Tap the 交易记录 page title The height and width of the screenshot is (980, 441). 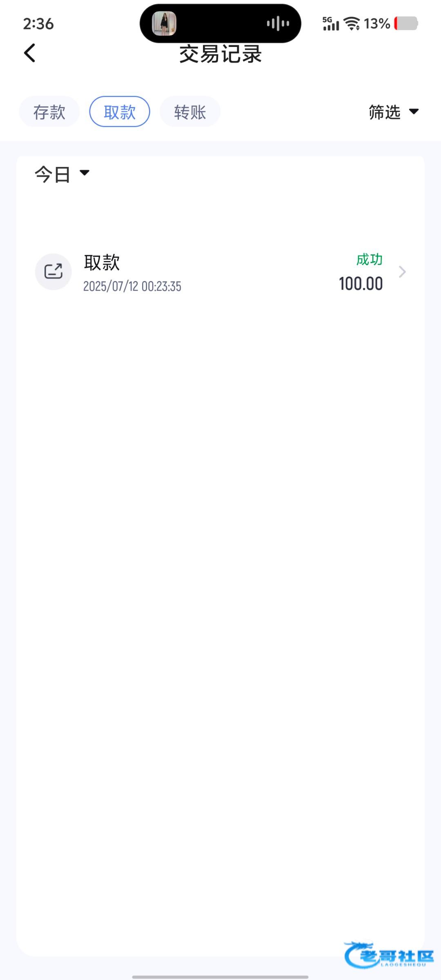(x=220, y=54)
